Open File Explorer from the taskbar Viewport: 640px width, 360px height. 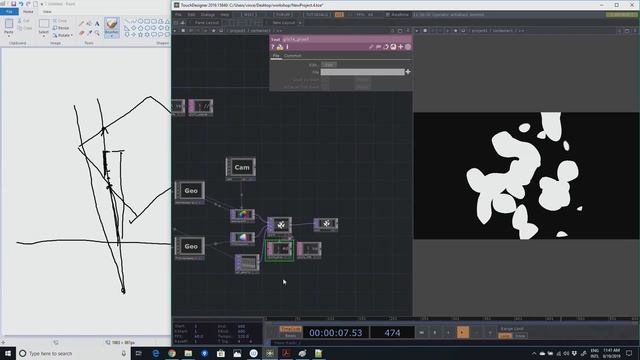(x=188, y=353)
